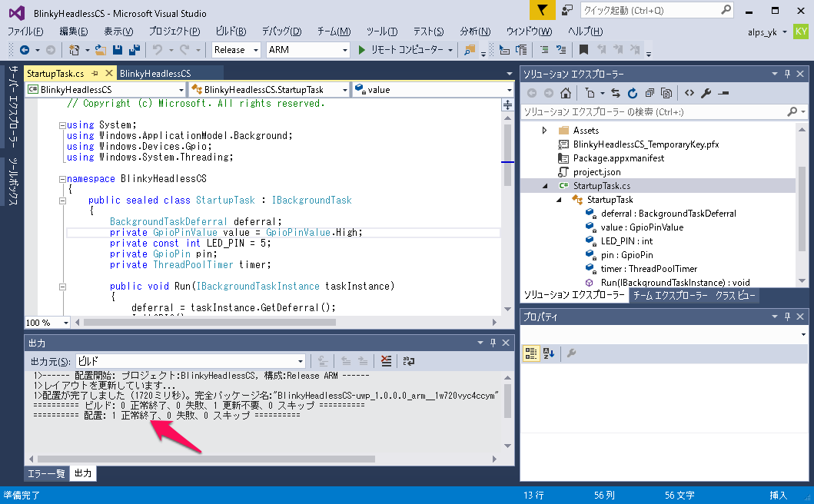The image size is (814, 504).
Task: Start debugging with the green play icon
Action: click(362, 50)
